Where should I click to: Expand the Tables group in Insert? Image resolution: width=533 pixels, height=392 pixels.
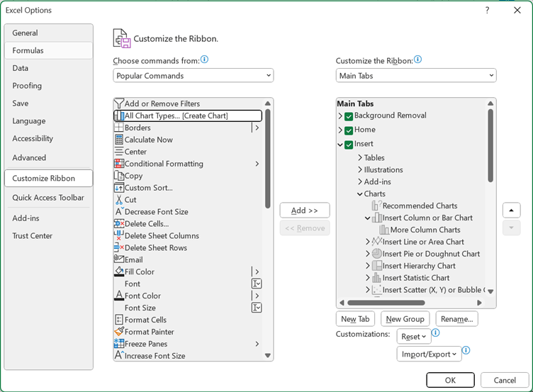tap(360, 158)
